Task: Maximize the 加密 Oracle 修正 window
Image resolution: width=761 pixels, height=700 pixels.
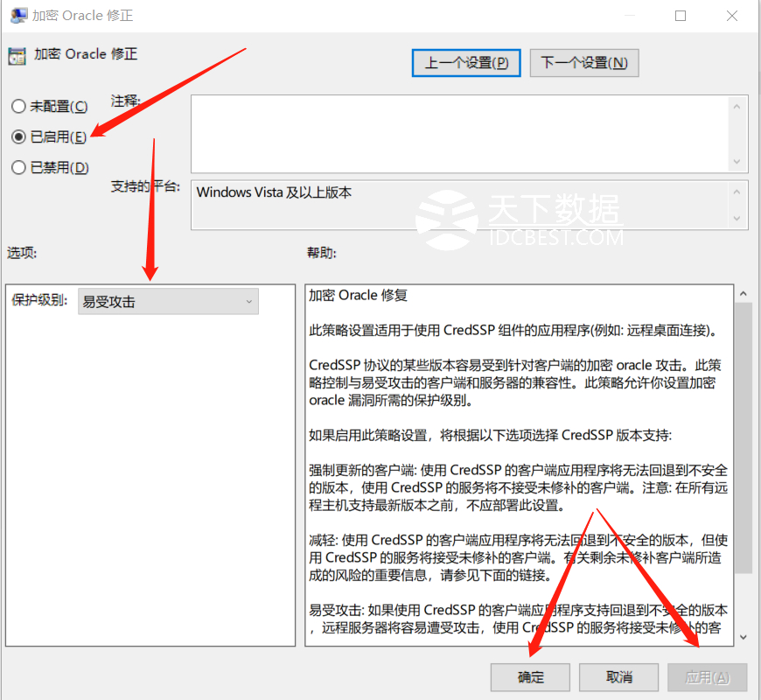Action: (x=681, y=16)
